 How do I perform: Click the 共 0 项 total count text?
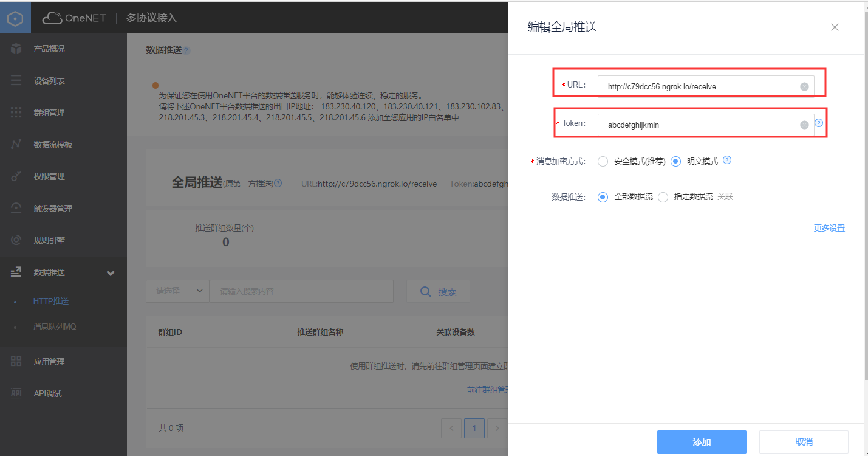(171, 428)
